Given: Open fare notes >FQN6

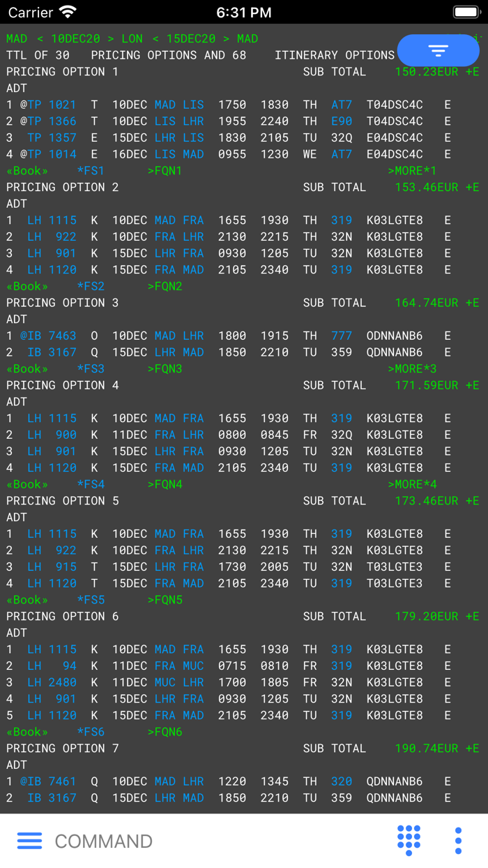Looking at the screenshot, I should pyautogui.click(x=165, y=733).
